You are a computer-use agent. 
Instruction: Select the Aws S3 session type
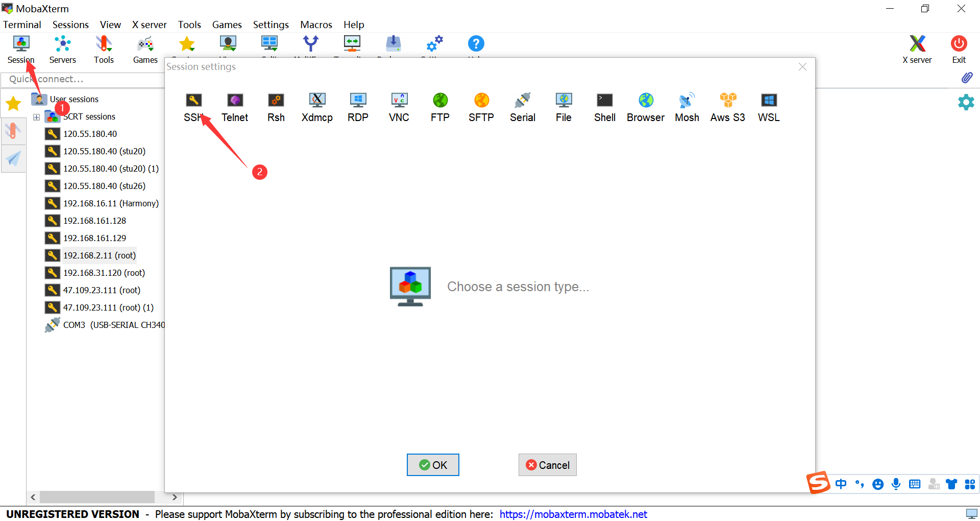[728, 108]
